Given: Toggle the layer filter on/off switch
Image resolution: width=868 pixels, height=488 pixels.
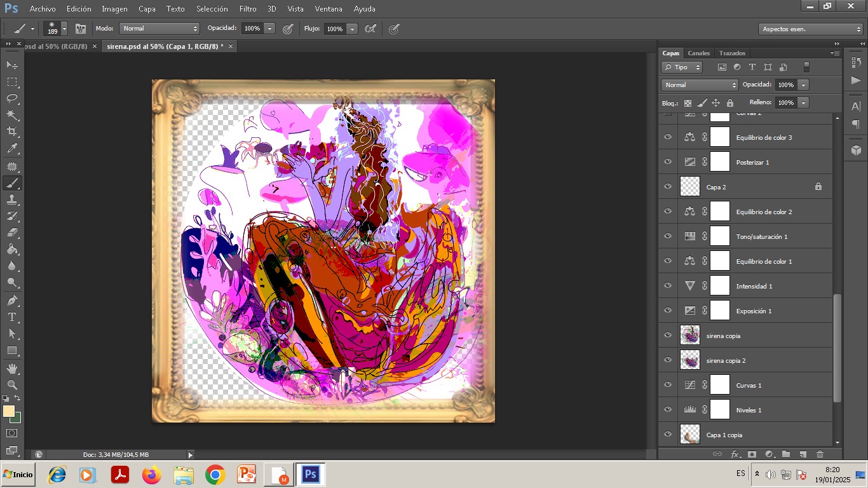Looking at the screenshot, I should coord(806,67).
